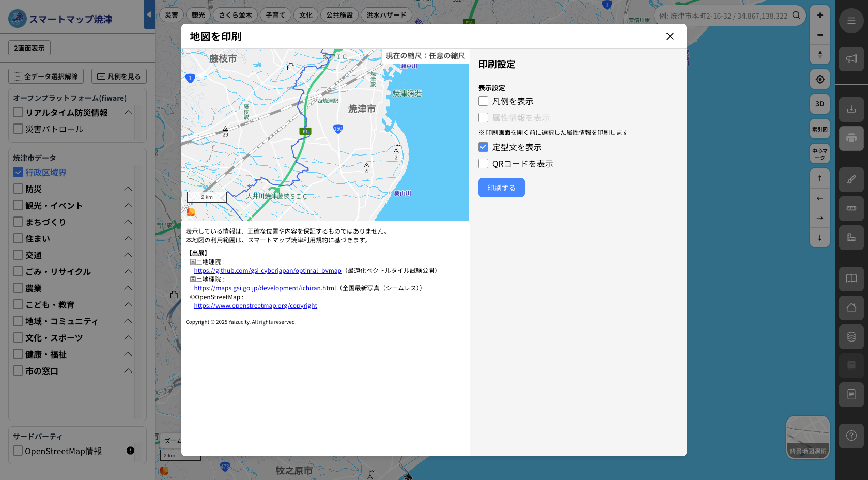Check QRコードを表示 in print settings
This screenshot has width=868, height=480.
pos(483,163)
